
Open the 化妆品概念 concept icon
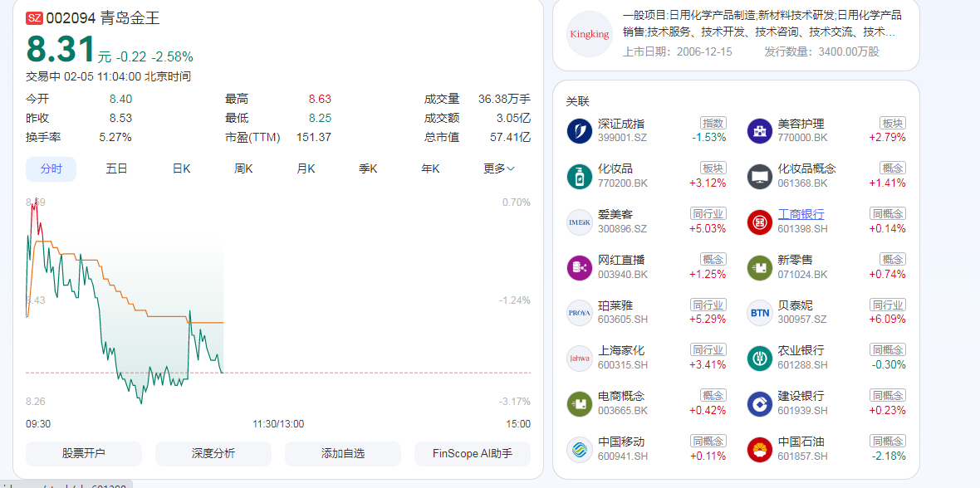click(760, 177)
